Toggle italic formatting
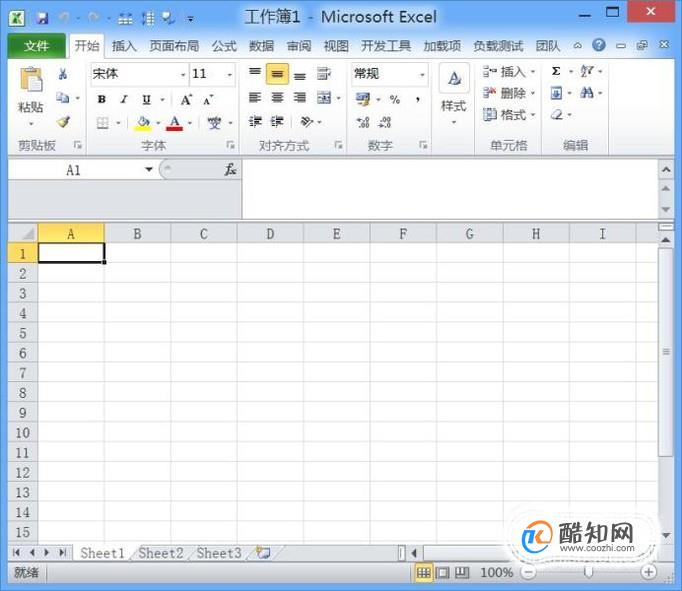Viewport: 682px width, 591px height. 124,100
